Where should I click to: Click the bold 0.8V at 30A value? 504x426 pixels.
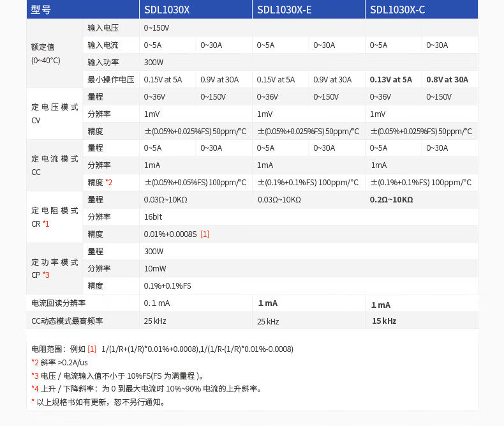[x=447, y=80]
